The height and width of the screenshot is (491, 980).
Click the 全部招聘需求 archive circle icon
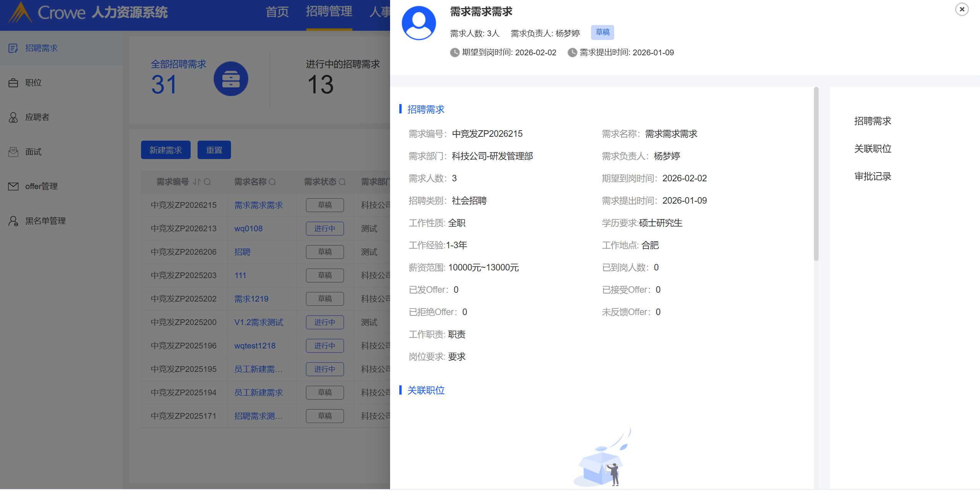pos(231,79)
